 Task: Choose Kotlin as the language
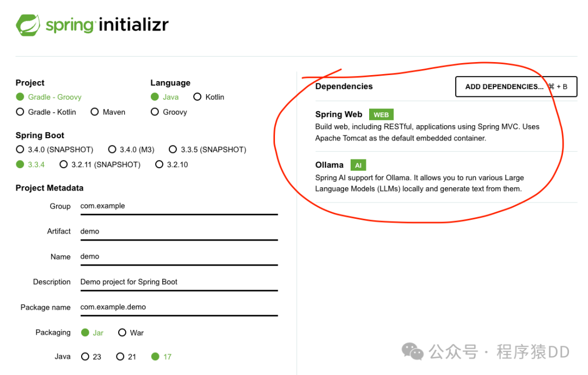209,97
